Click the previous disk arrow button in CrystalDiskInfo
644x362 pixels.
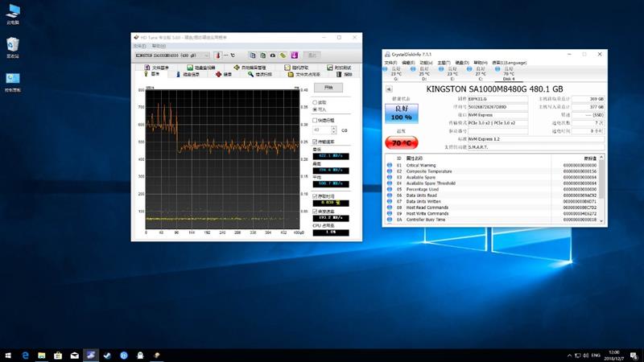[x=389, y=88]
